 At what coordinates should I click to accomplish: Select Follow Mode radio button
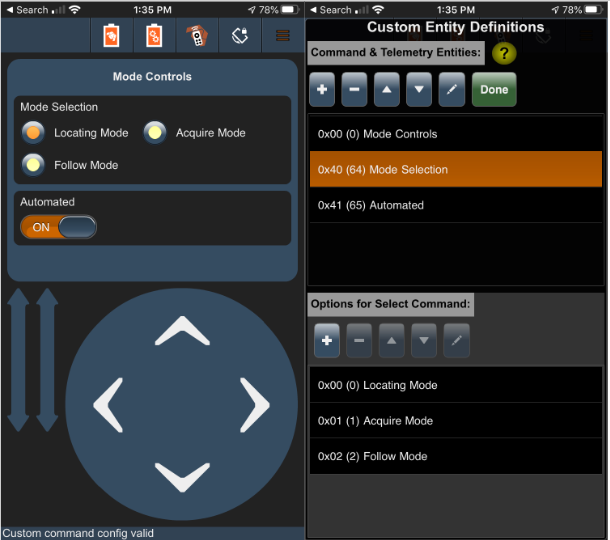[x=33, y=165]
